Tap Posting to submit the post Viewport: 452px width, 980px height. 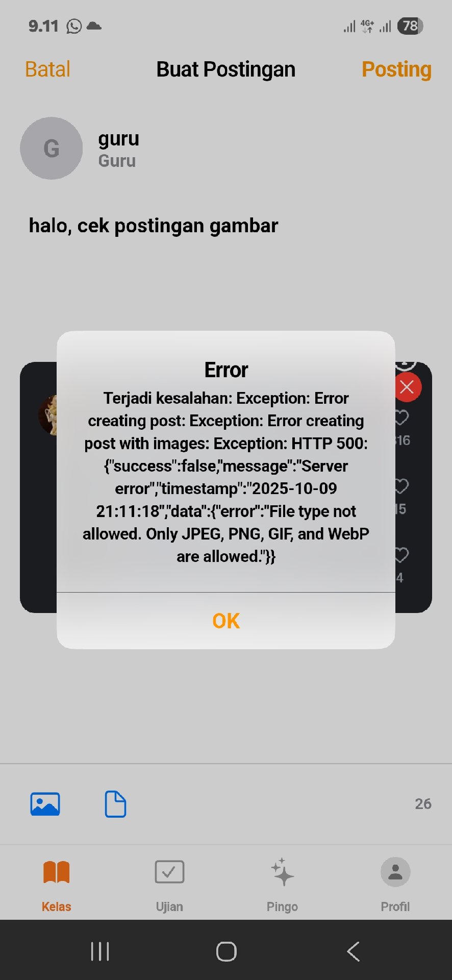pos(396,69)
